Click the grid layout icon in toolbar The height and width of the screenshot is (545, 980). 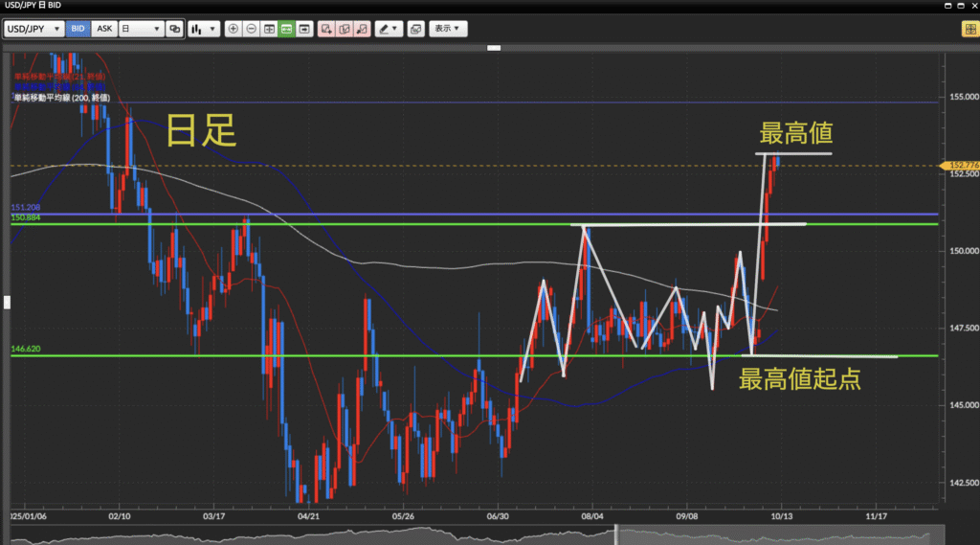click(269, 29)
